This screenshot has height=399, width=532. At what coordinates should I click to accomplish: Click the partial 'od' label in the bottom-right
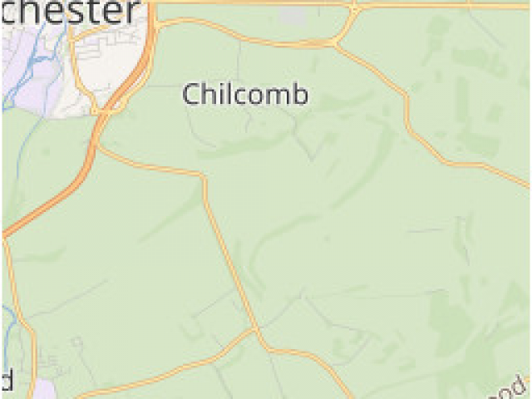click(x=513, y=389)
